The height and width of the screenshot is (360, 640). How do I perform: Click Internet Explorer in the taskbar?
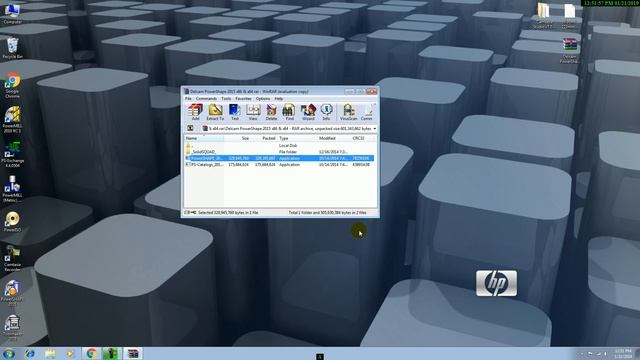pos(29,353)
